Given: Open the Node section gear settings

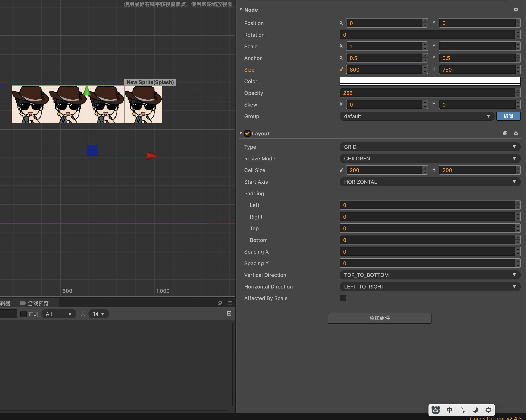Looking at the screenshot, I should pyautogui.click(x=516, y=9).
